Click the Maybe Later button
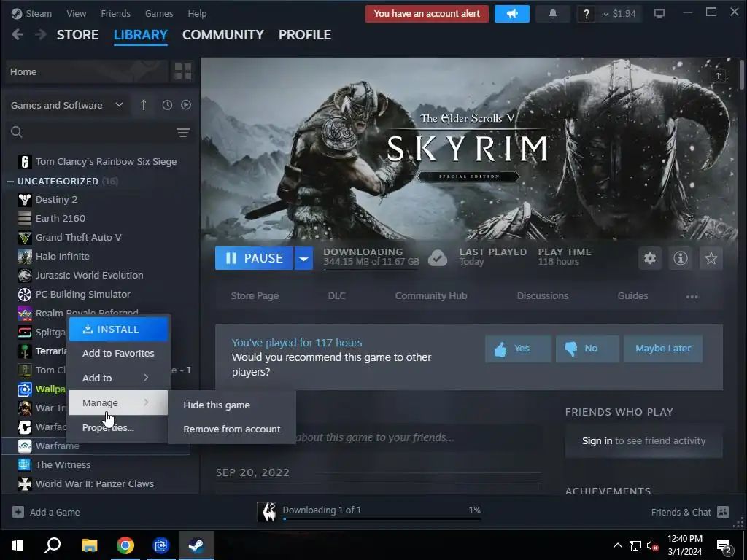The width and height of the screenshot is (747, 560). 662,349
